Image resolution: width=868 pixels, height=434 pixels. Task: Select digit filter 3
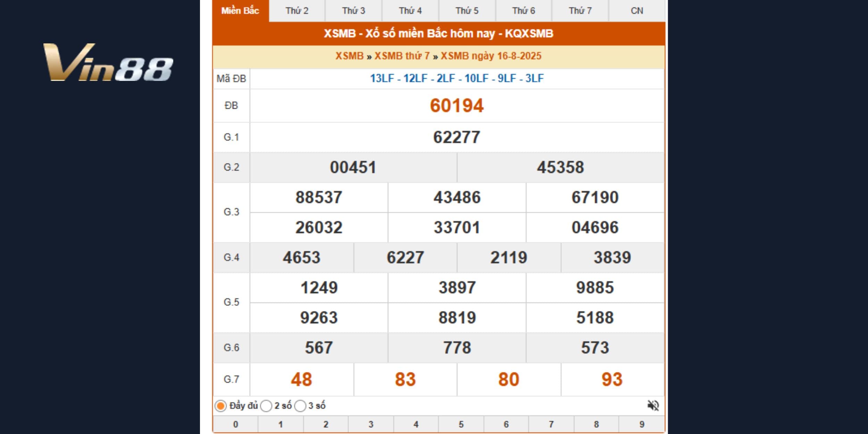click(x=371, y=424)
